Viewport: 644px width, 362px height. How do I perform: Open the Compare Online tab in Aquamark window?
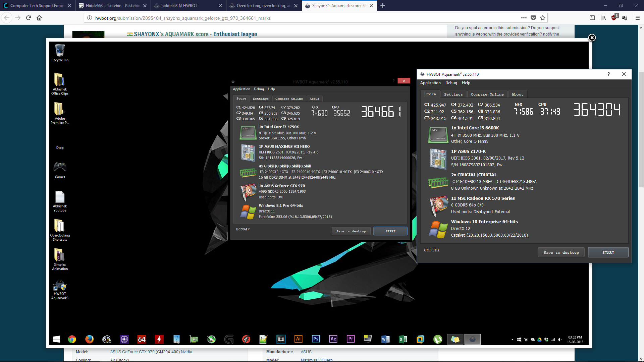click(x=487, y=95)
